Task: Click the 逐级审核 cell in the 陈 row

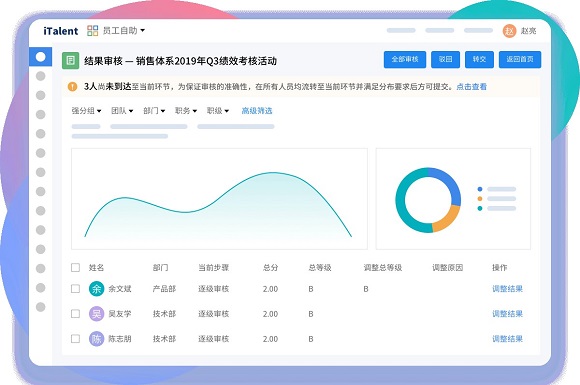Action: (x=213, y=339)
